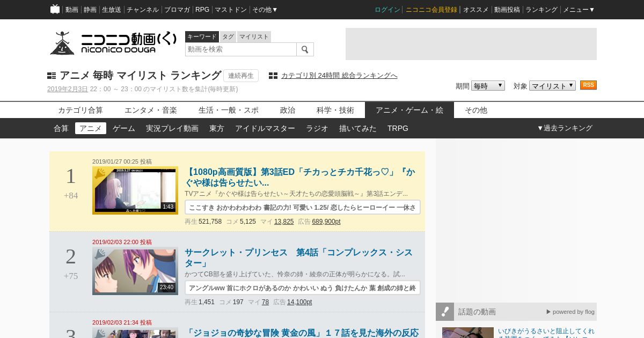Select マイリスト search mode tab
Image resolution: width=644 pixels, height=338 pixels.
(x=254, y=36)
